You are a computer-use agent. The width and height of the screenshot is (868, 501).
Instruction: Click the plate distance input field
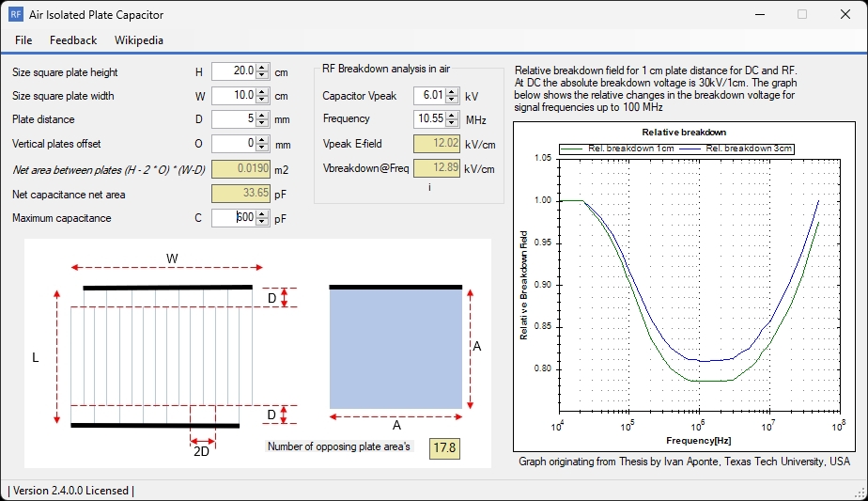pos(234,119)
